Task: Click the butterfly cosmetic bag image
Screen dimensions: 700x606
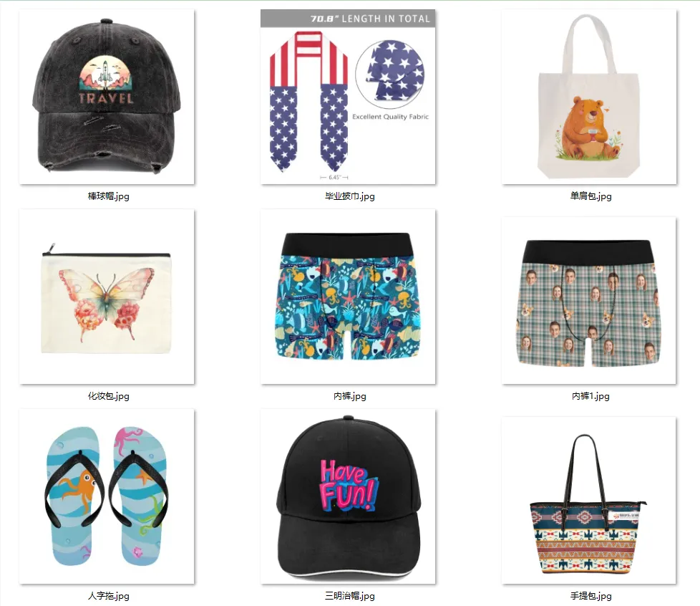Action: coord(107,297)
